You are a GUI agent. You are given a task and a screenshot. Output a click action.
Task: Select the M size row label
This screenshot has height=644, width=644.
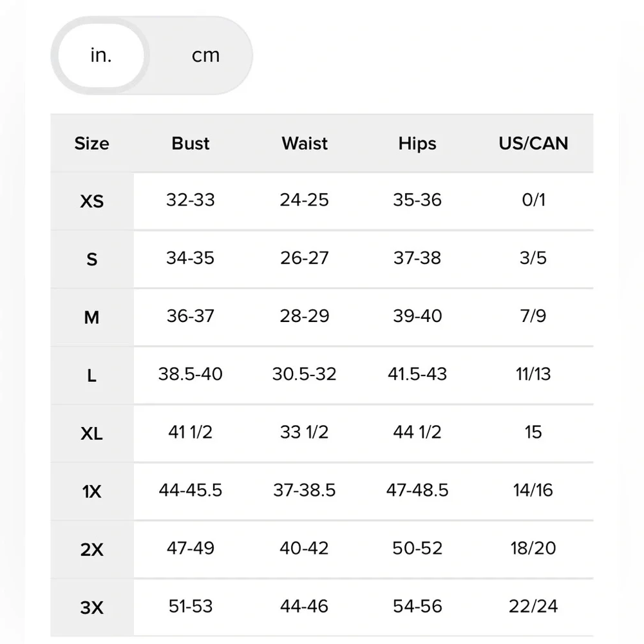click(x=91, y=317)
